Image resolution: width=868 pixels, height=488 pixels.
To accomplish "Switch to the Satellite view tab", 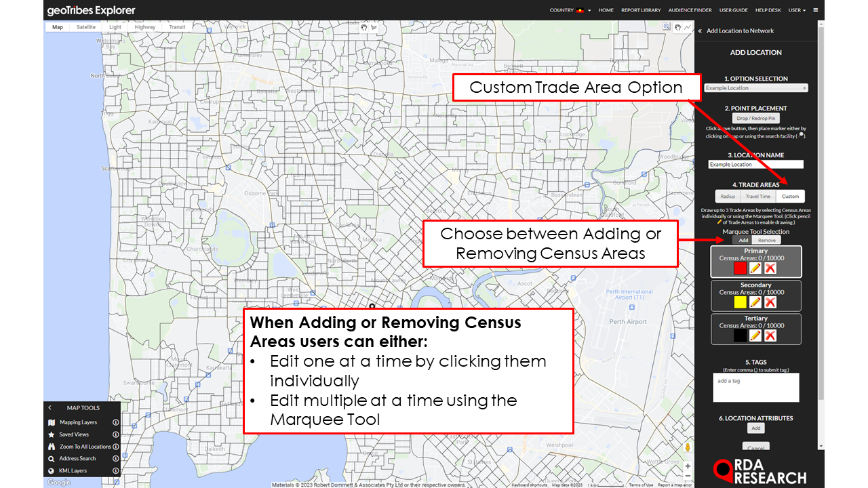I will (86, 27).
